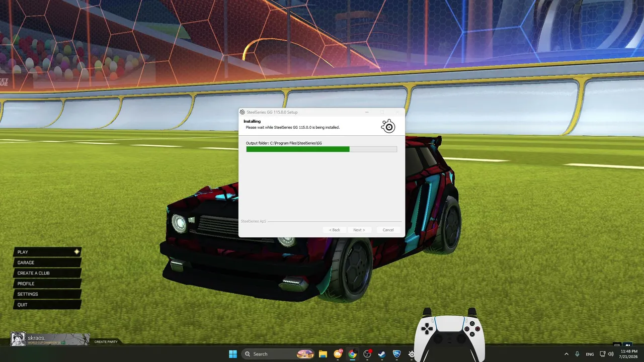Click the SteelSeries setup icon on the taskbar
This screenshot has height=362, width=644.
point(412,354)
